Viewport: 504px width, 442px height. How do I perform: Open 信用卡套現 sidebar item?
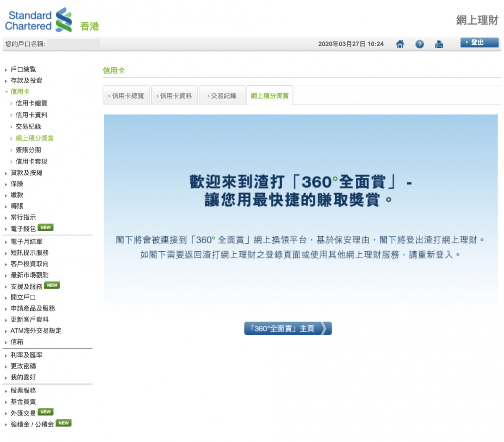point(31,161)
